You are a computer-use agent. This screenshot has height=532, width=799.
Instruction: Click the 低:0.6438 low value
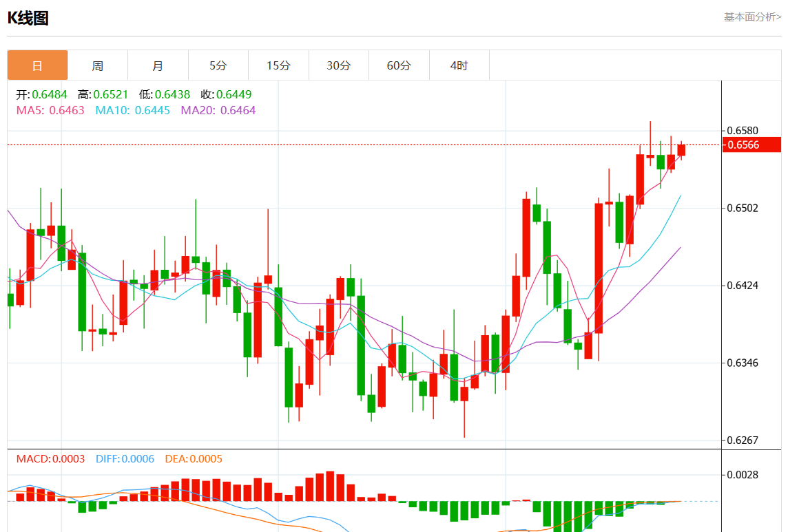[x=165, y=94]
